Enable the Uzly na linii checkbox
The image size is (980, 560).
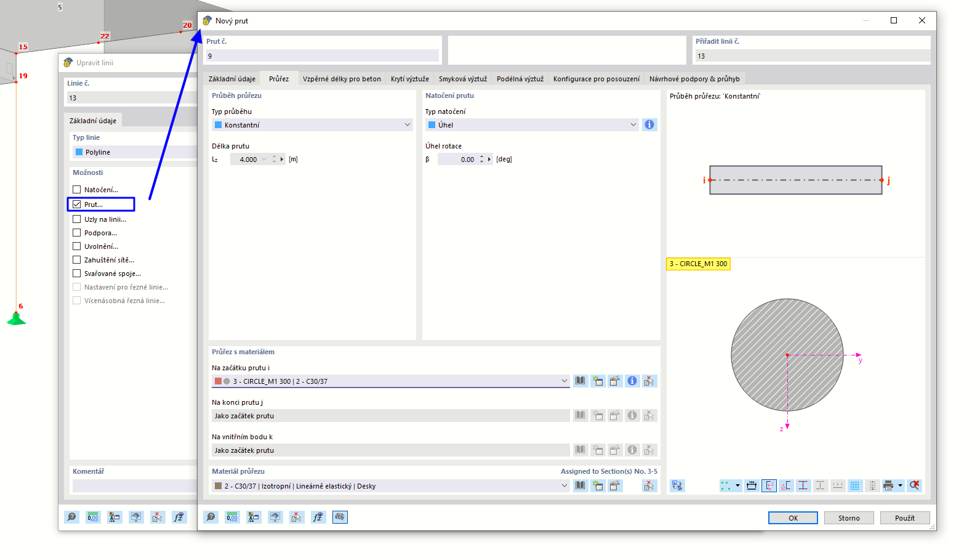coord(77,219)
